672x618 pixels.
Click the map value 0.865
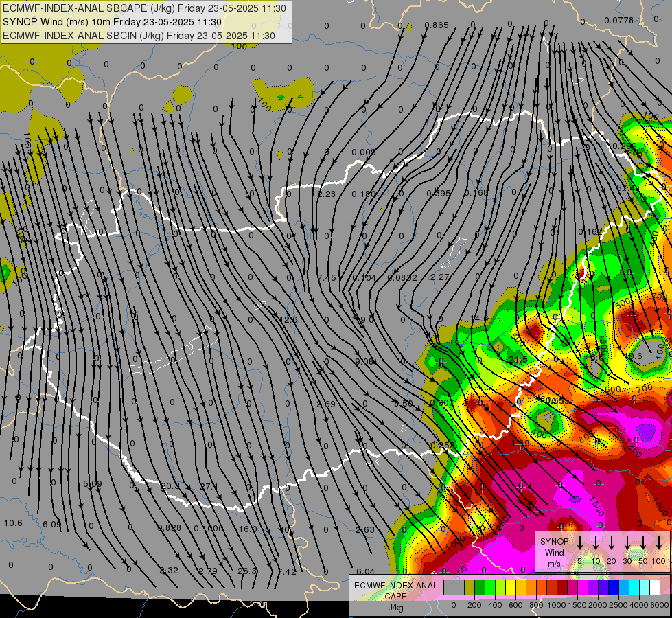click(x=437, y=25)
